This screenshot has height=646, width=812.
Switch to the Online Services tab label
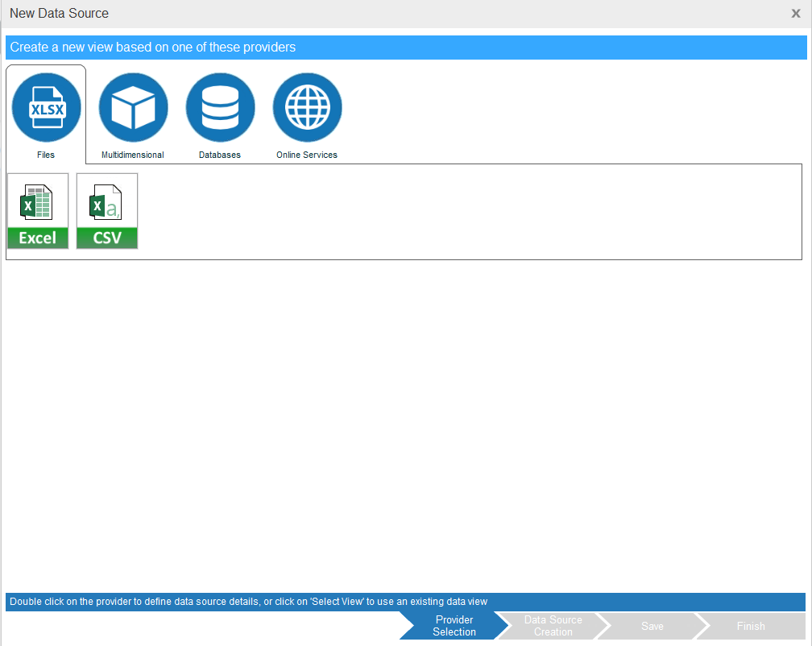(x=307, y=155)
